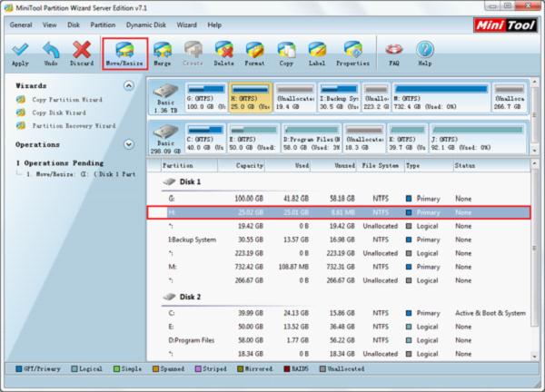Click partition list scroll down arrow
Screen dimensions: 545x392
point(535,357)
